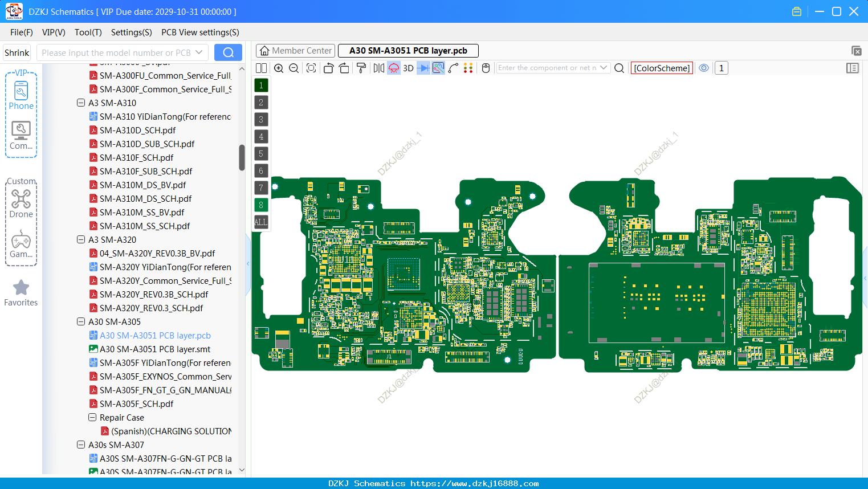Rotate the PCB counterclockwise
Viewport: 868px width, 489px height.
(328, 68)
